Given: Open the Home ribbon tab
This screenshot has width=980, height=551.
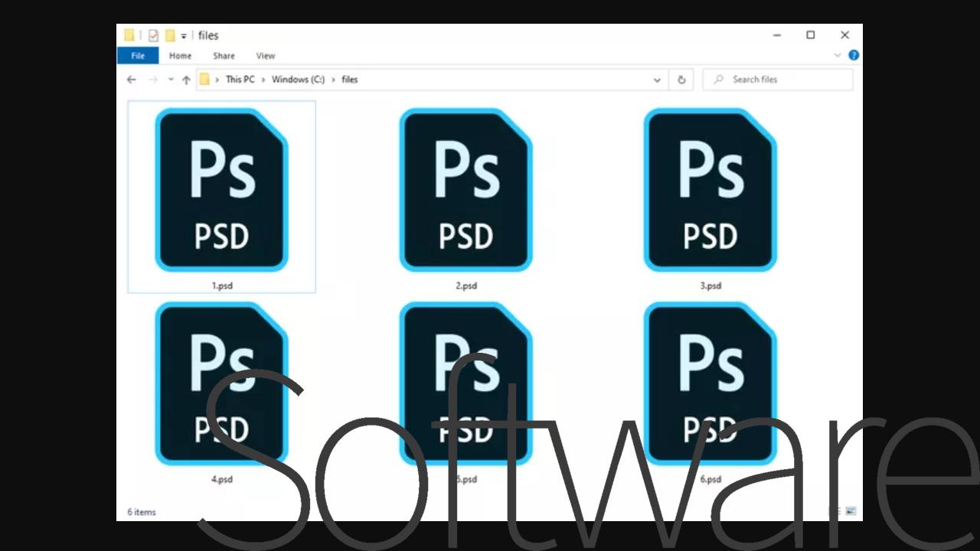Looking at the screenshot, I should [x=180, y=56].
